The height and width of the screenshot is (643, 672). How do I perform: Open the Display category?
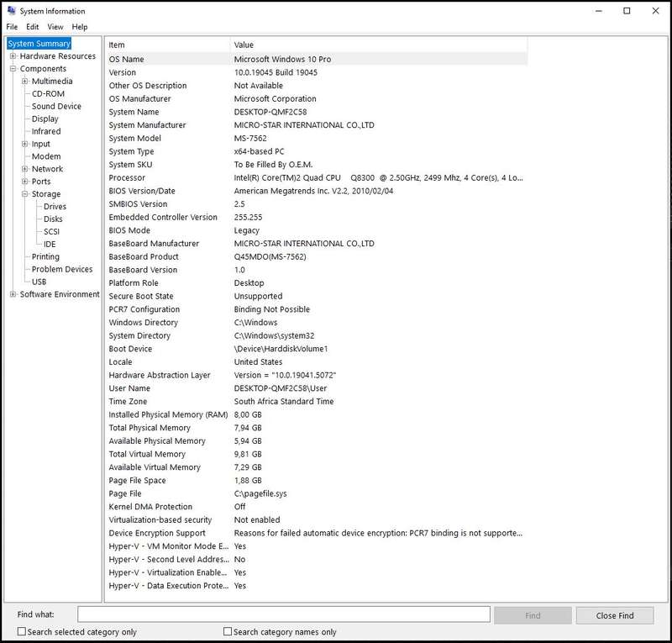45,119
